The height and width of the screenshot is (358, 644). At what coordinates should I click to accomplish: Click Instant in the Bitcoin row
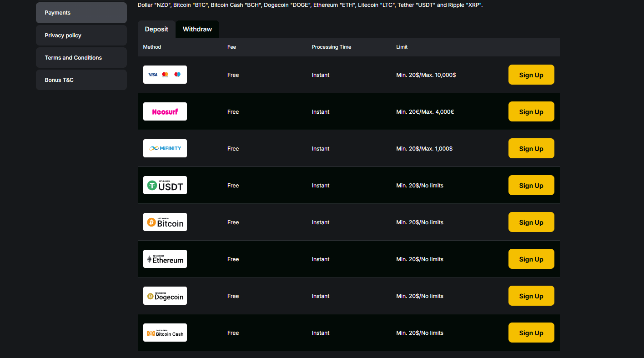click(321, 222)
